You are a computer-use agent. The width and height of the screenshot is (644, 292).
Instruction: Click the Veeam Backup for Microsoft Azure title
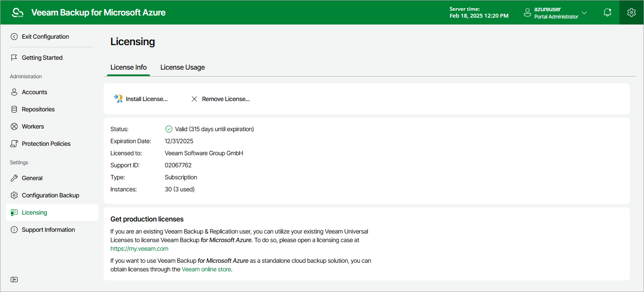pos(98,13)
